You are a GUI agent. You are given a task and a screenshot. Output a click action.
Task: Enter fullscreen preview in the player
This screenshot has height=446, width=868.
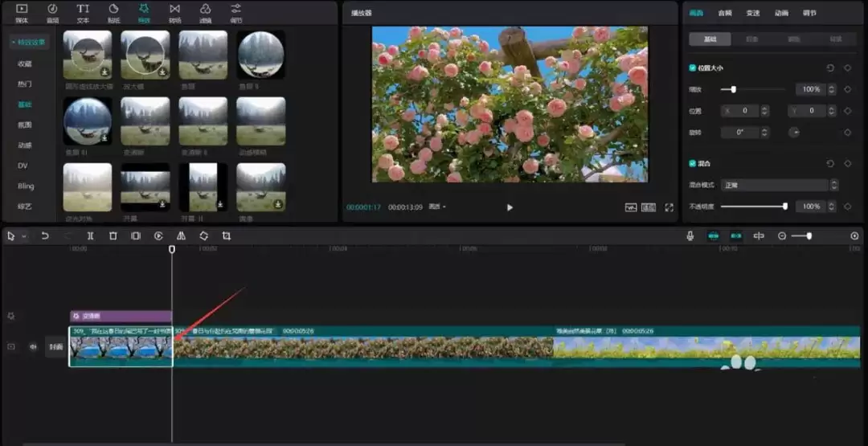tap(669, 207)
